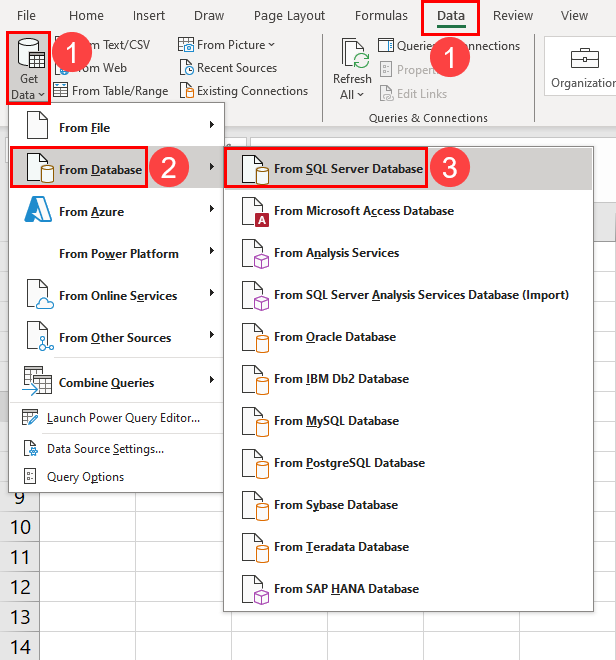Viewport: 616px width, 660px height.
Task: Click the Data Source Settings gear icon
Action: (x=30, y=449)
